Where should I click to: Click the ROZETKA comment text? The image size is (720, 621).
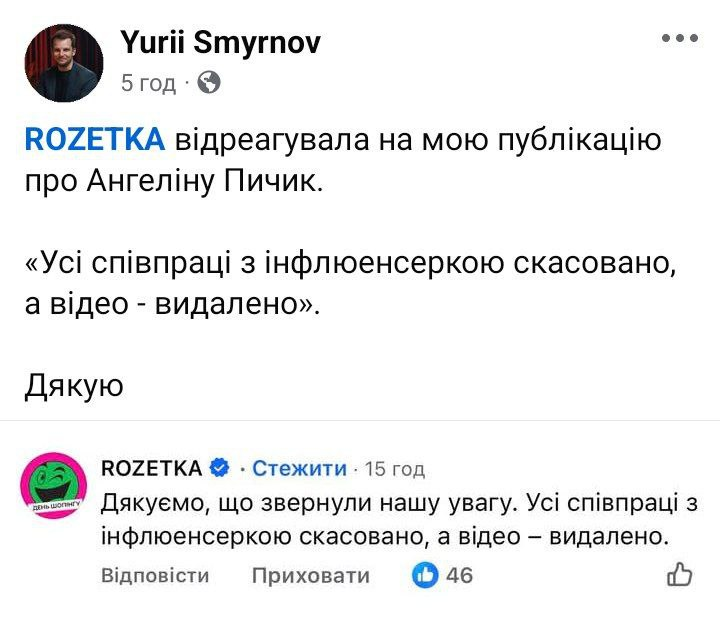(x=400, y=520)
